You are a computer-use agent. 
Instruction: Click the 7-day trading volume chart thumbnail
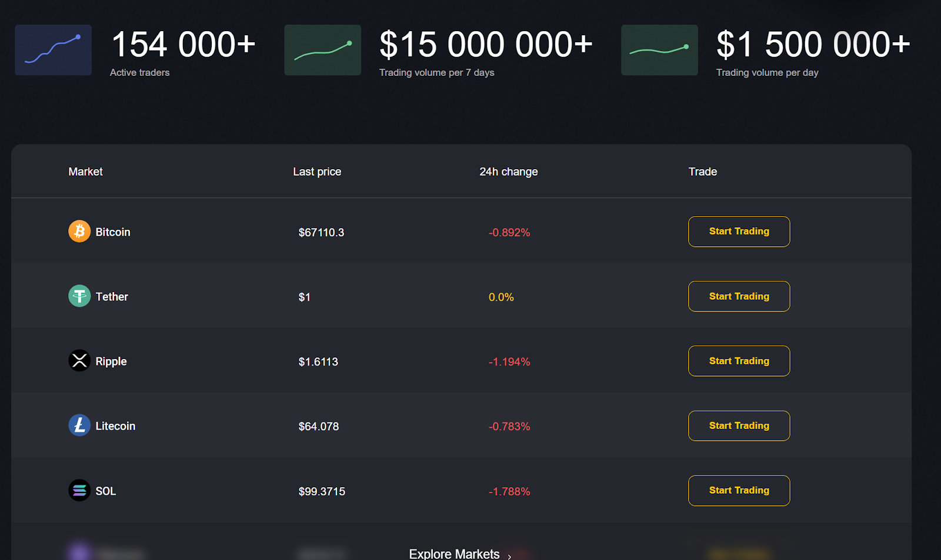coord(322,50)
